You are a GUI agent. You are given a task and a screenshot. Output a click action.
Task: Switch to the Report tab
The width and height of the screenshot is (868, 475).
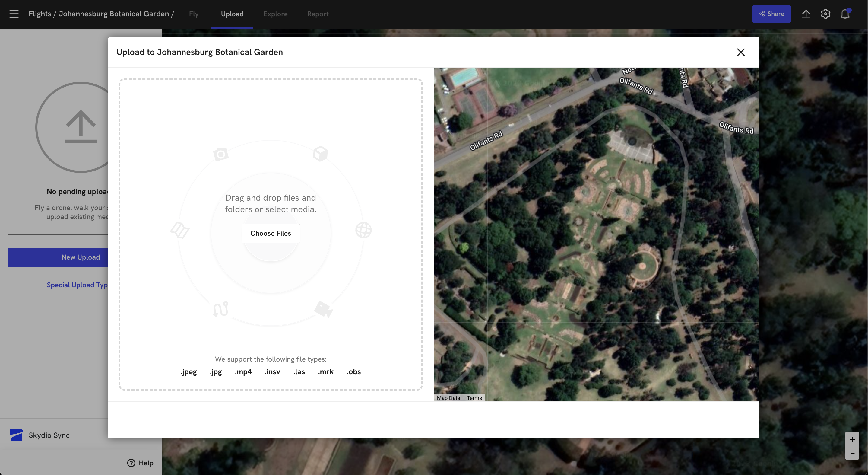[318, 14]
